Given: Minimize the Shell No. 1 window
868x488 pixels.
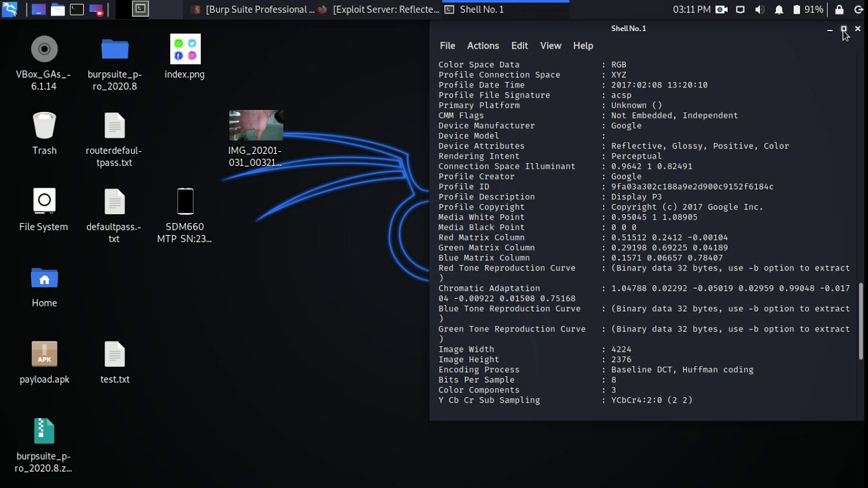Looking at the screenshot, I should click(830, 28).
